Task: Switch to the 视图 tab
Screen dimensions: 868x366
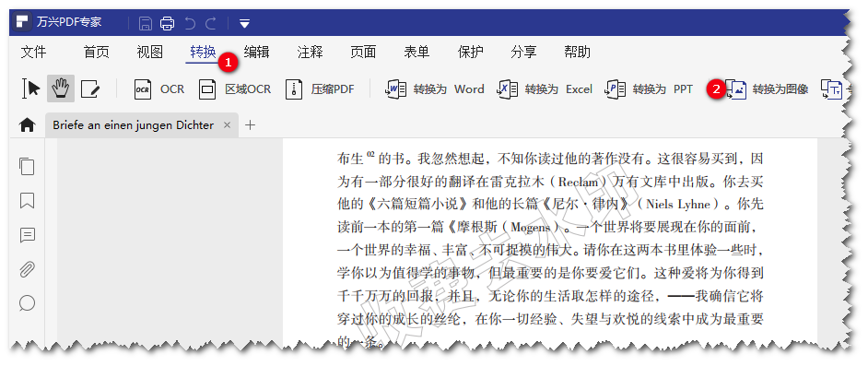Action: [x=150, y=52]
